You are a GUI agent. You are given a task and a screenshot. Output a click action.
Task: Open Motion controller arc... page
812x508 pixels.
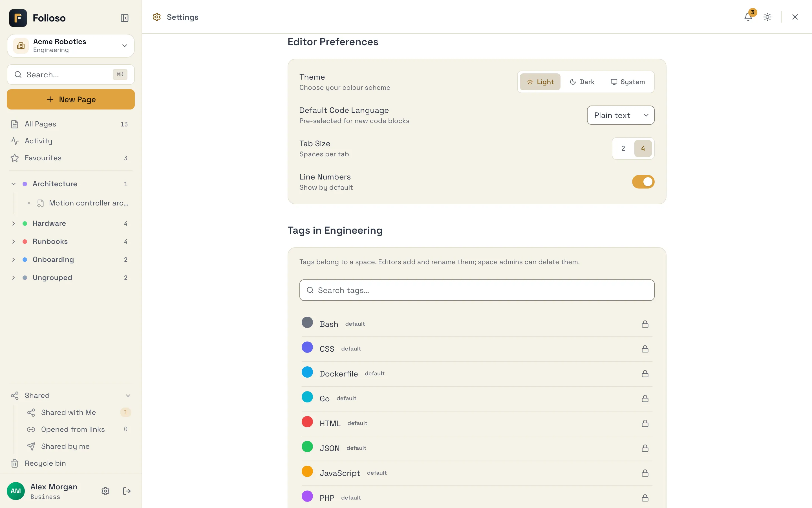[79, 203]
